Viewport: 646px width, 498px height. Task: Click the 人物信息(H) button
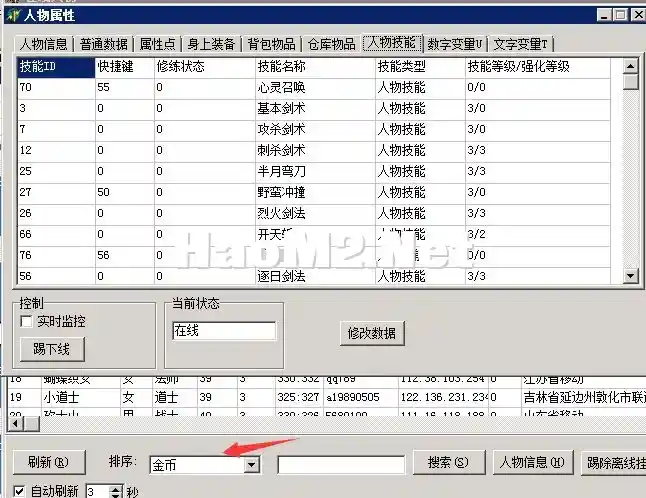point(532,462)
